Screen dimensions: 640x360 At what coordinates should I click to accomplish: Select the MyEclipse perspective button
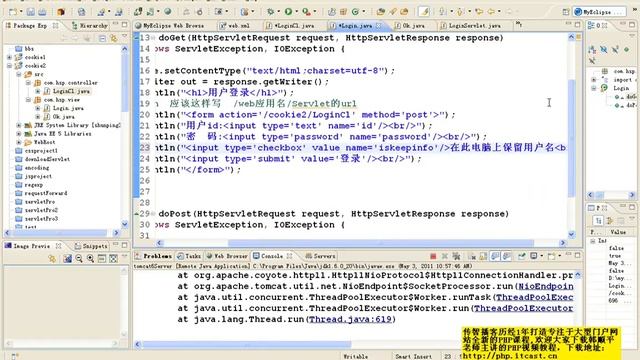pos(599,12)
